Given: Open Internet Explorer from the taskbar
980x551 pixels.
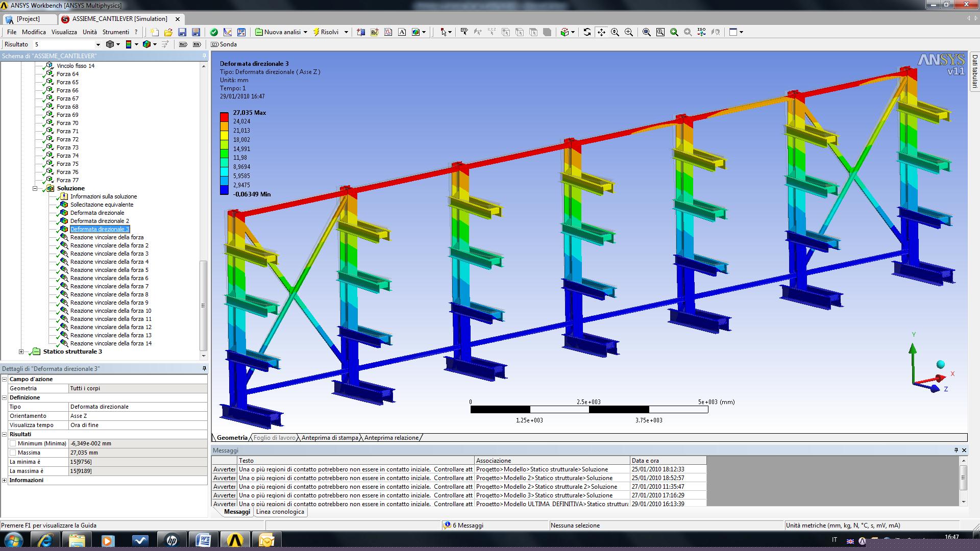Looking at the screenshot, I should coord(45,540).
